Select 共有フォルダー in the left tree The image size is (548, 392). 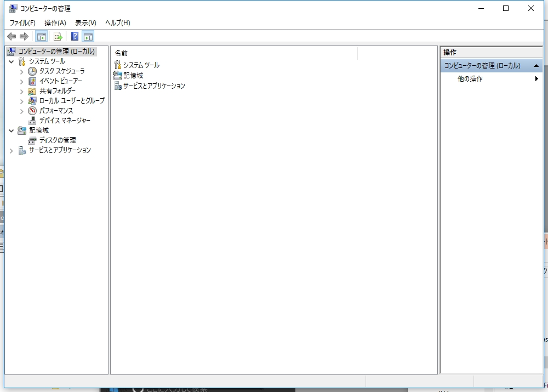point(57,91)
